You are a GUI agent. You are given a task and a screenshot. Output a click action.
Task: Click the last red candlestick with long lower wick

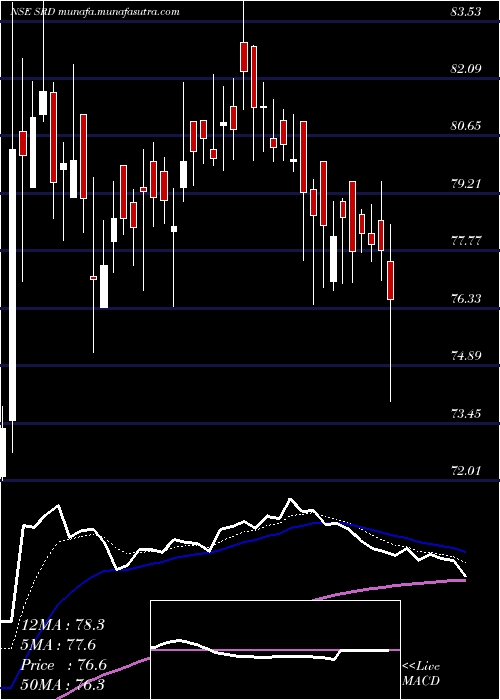click(391, 280)
